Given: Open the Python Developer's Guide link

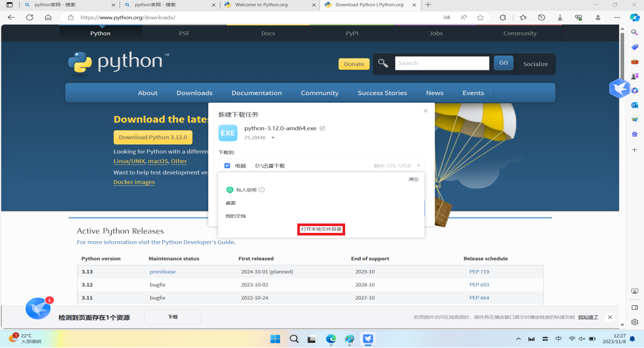Looking at the screenshot, I should pos(198,242).
